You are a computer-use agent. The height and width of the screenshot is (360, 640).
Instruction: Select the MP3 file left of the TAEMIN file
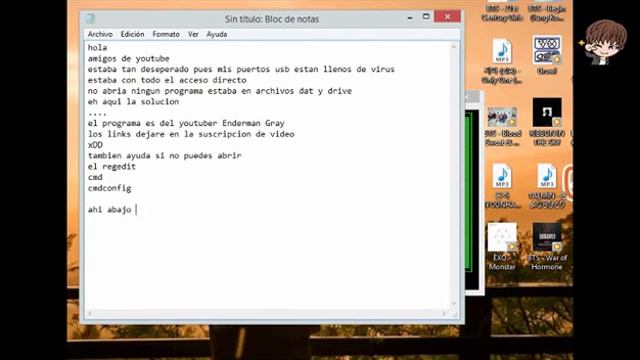(502, 186)
